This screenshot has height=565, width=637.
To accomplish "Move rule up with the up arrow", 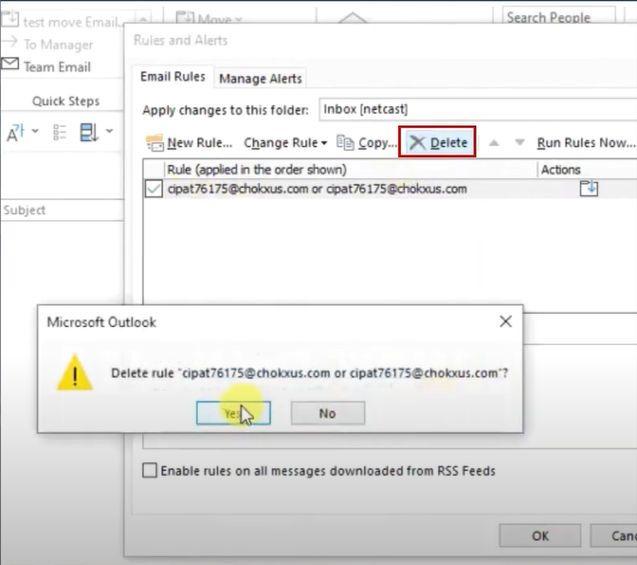I will pyautogui.click(x=494, y=143).
